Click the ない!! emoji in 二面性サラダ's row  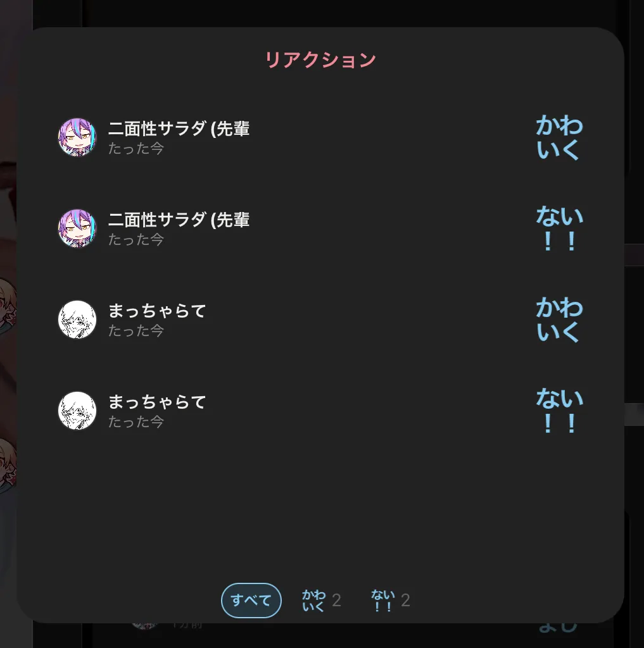pos(559,228)
